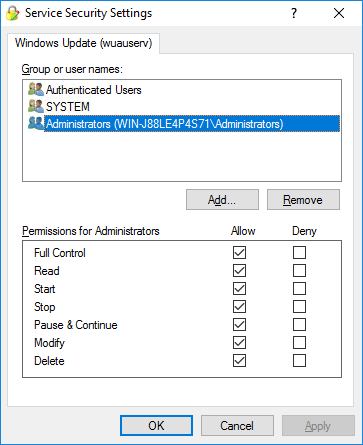Select Authenticated Users in the list

tap(94, 90)
